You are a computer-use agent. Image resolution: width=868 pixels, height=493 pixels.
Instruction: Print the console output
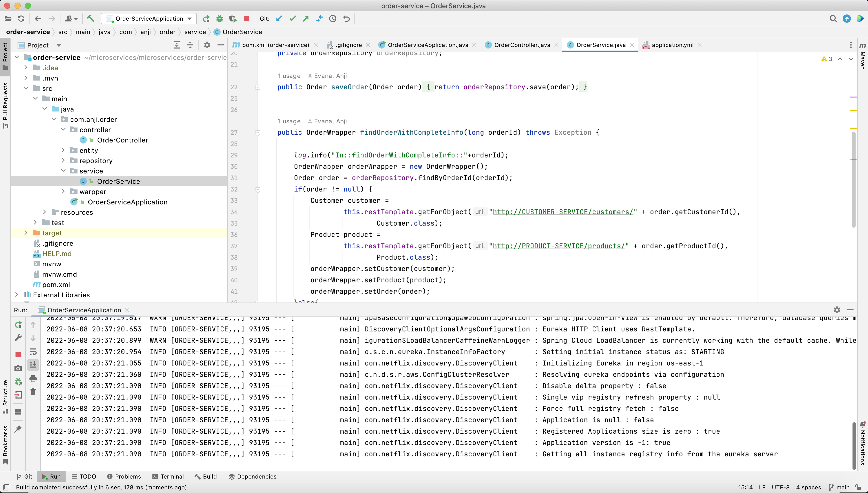33,378
